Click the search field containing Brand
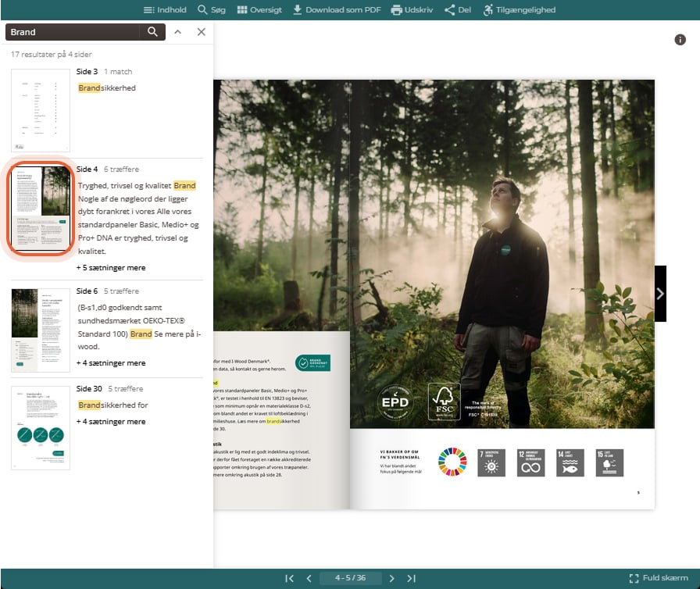Screen dimensions: 700x589 click(73, 32)
